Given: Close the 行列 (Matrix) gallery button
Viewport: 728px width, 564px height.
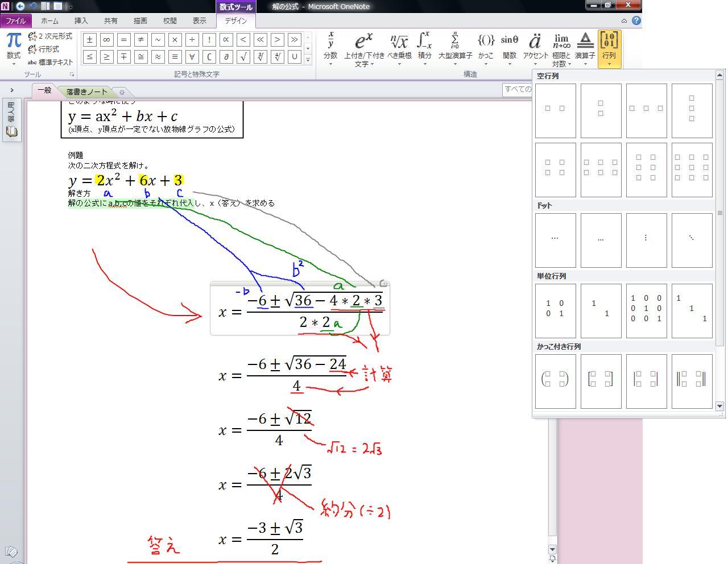Looking at the screenshot, I should (609, 49).
